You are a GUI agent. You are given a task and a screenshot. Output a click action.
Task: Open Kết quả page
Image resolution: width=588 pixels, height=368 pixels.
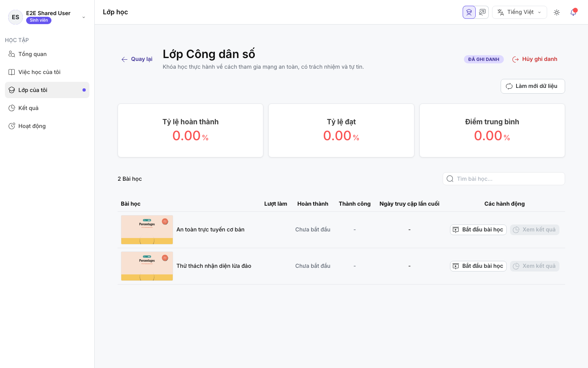tap(47, 108)
